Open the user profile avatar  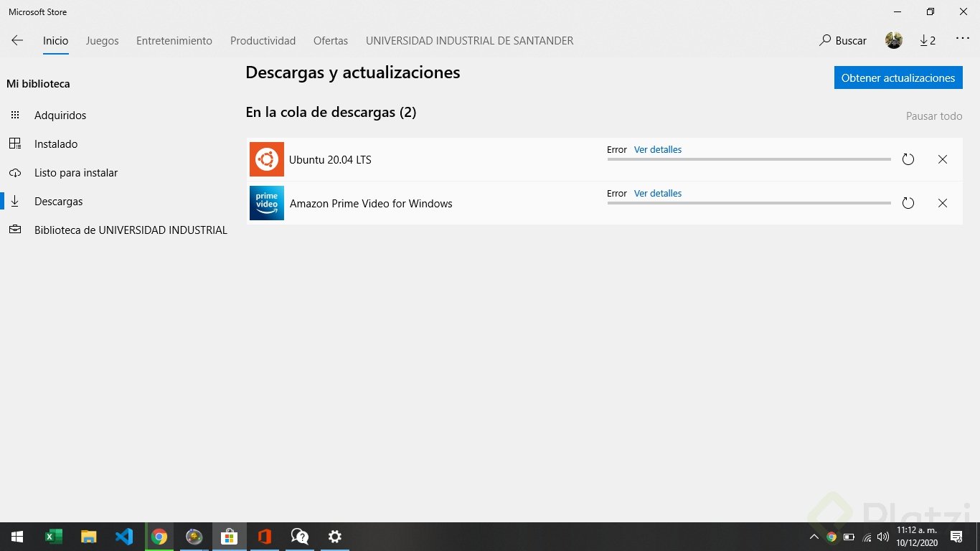click(x=894, y=41)
